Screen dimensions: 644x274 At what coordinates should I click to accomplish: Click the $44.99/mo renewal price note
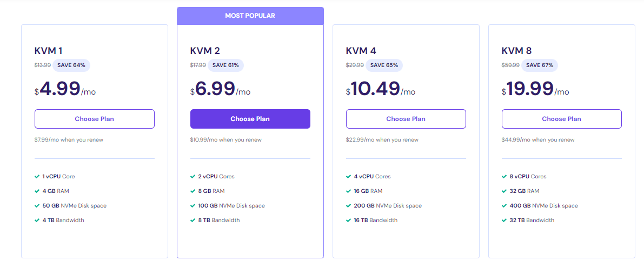(x=538, y=140)
